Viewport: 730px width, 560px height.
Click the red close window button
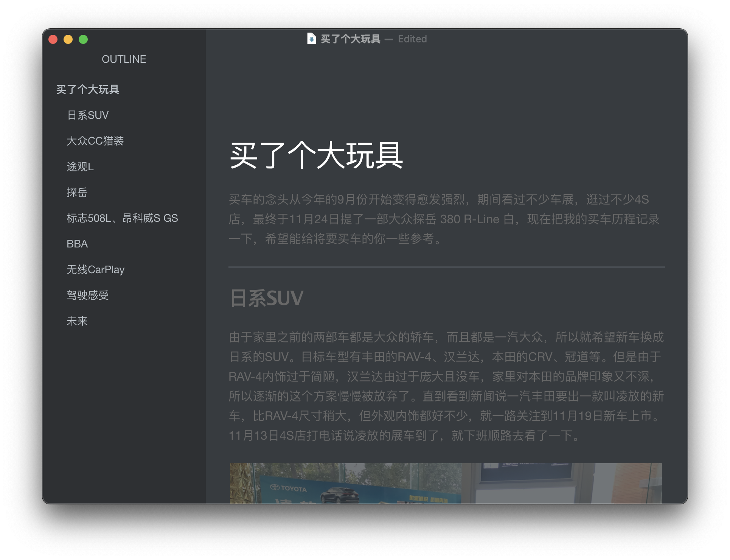pos(53,39)
